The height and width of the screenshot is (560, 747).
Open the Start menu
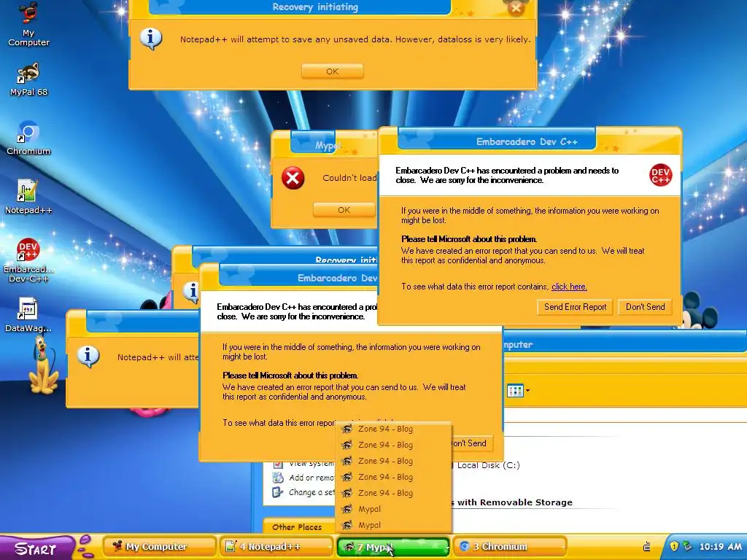[36, 548]
